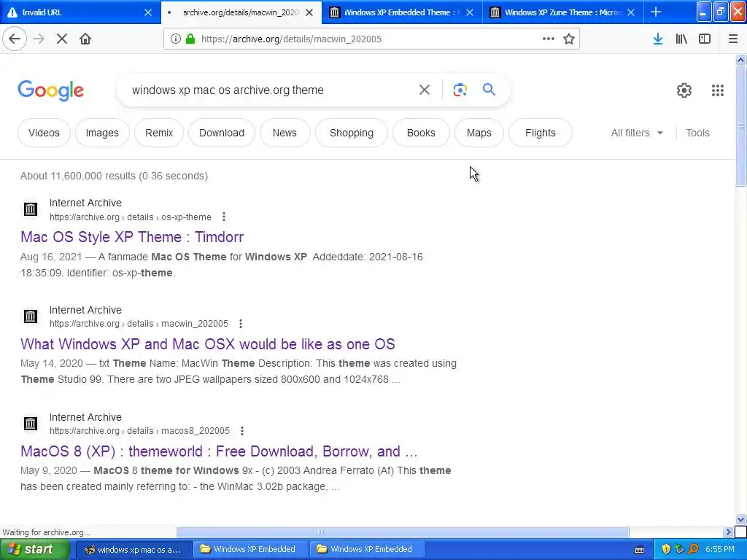Filter results by Images
This screenshot has height=560, width=747.
[x=102, y=133]
